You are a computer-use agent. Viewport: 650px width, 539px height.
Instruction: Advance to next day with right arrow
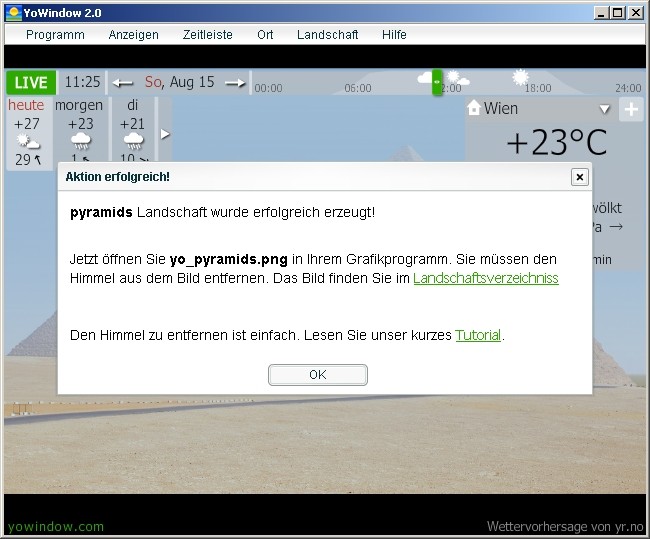(235, 83)
